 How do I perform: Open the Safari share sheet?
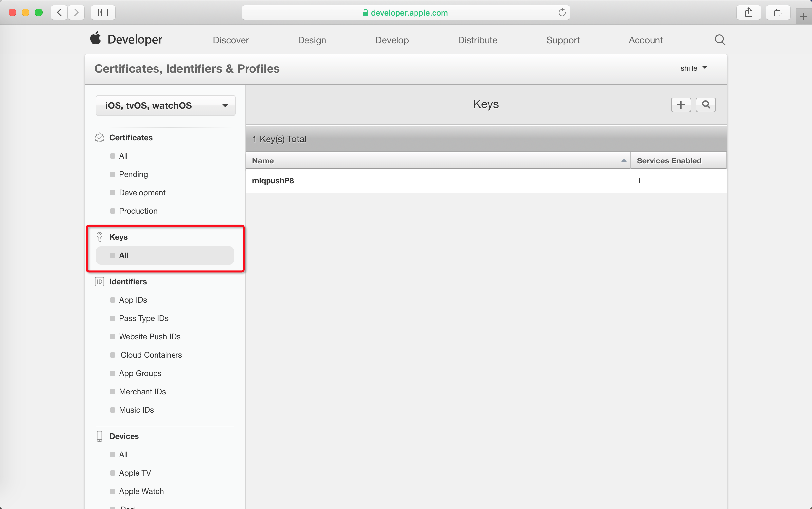[748, 13]
